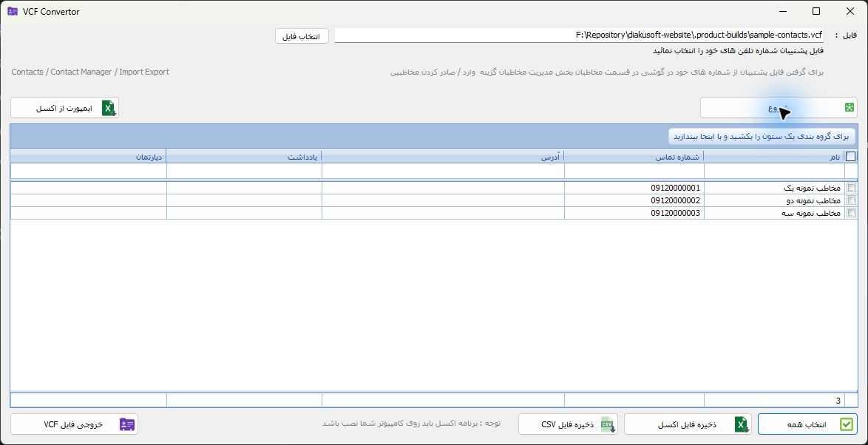Click the filter cell under دپارتمان column
The height and width of the screenshot is (445, 868).
click(89, 171)
